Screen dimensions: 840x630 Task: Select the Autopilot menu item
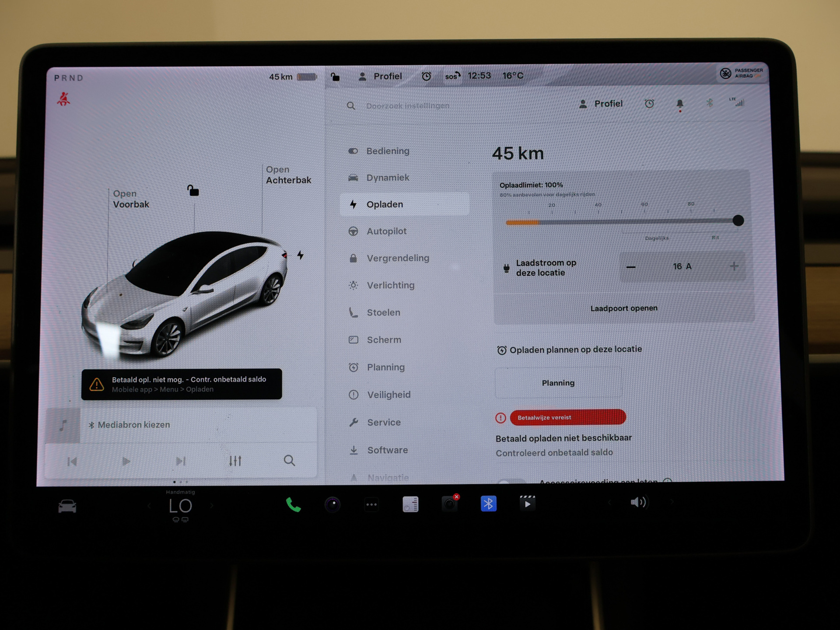click(386, 231)
